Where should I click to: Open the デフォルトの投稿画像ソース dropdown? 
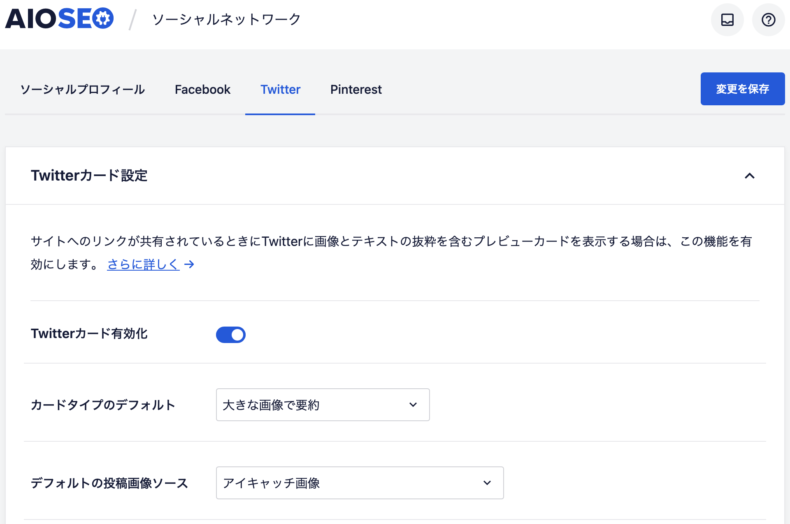(359, 483)
